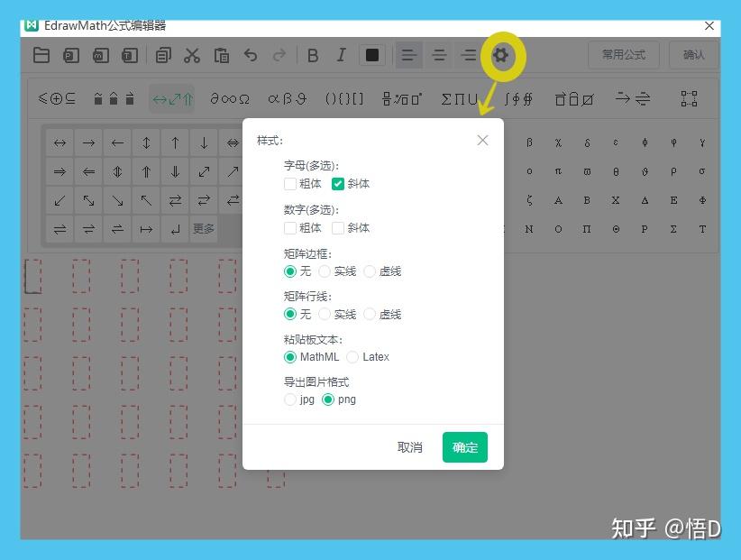
Task: Click the paste clipboard icon
Action: click(221, 55)
